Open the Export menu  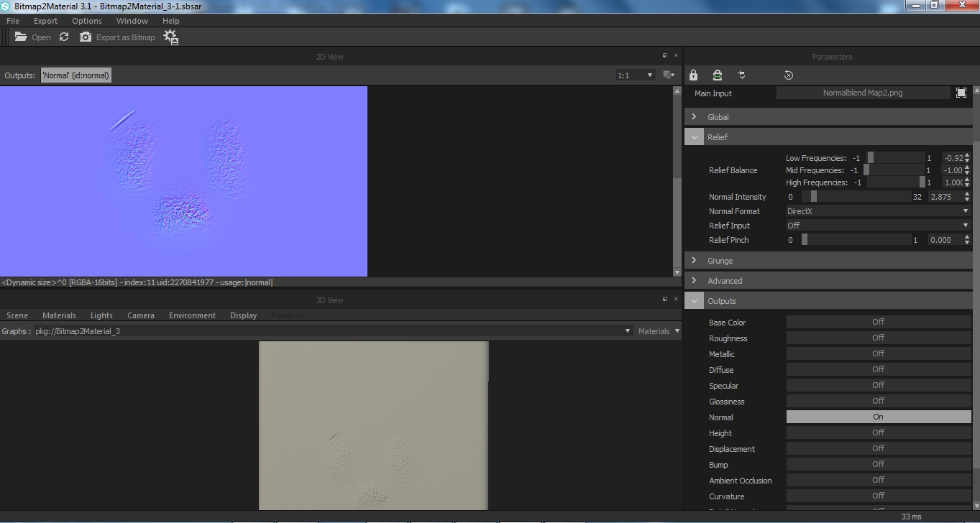tap(45, 21)
